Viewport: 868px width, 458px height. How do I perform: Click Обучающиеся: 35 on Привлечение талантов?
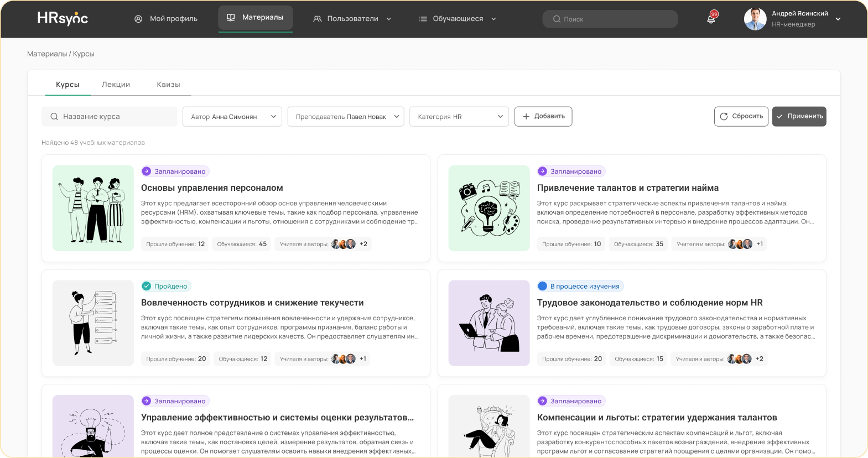[x=638, y=244]
